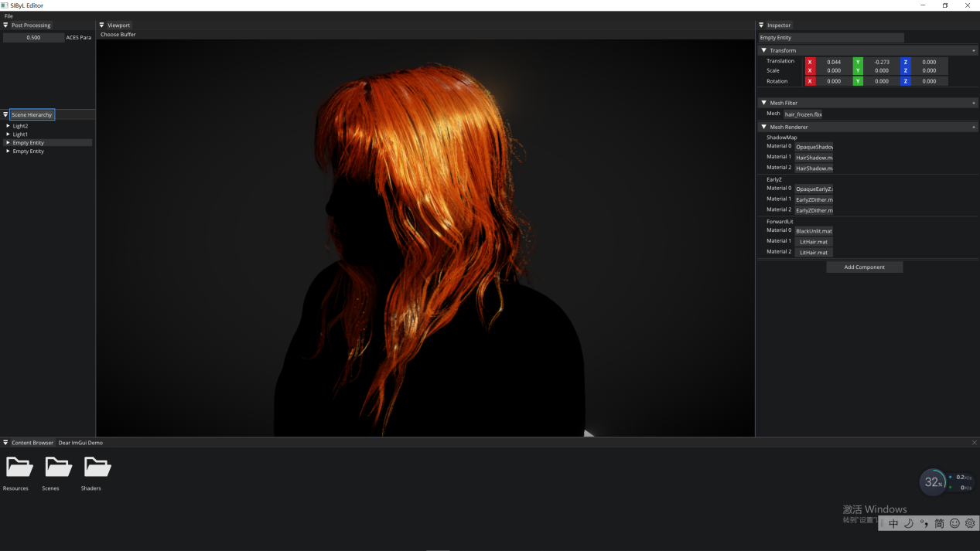Click the IME emoji smiley icon
Screen dimensions: 980x551
(954, 523)
